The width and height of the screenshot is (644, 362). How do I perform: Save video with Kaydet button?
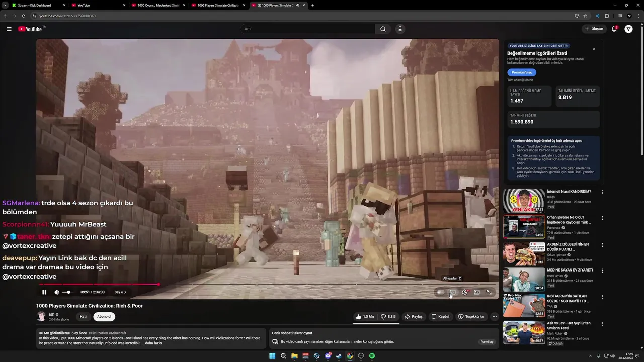[441, 317]
